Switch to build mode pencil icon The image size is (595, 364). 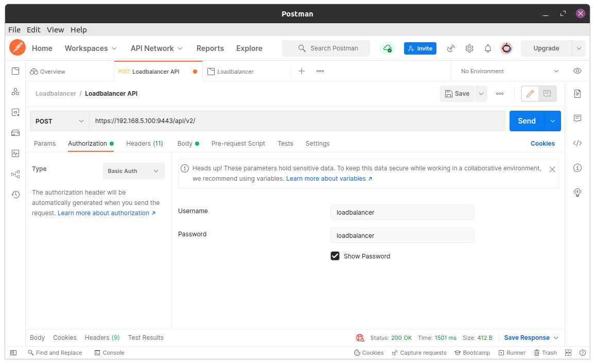tap(530, 93)
